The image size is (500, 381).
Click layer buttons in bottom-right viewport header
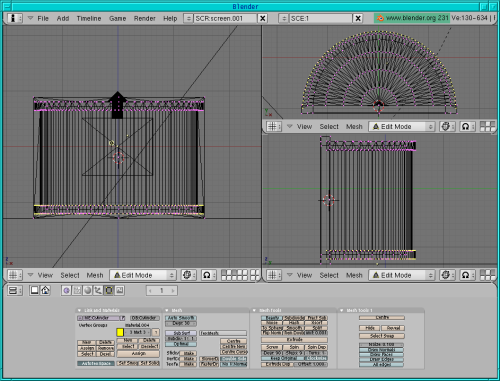click(488, 275)
